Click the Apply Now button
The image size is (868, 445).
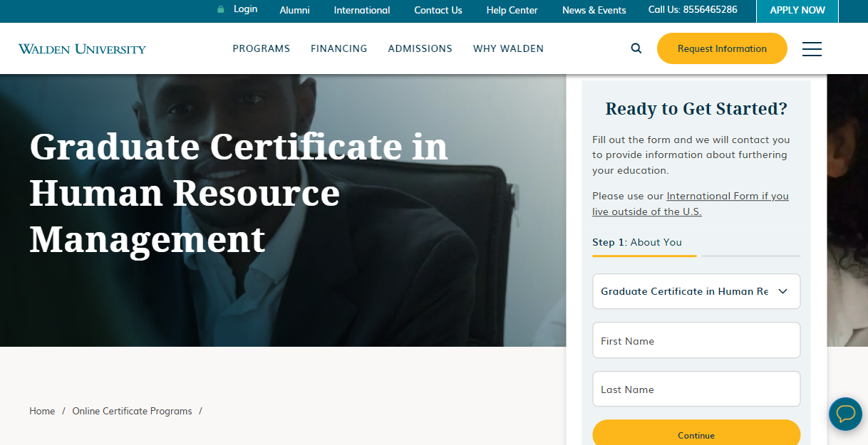point(797,11)
